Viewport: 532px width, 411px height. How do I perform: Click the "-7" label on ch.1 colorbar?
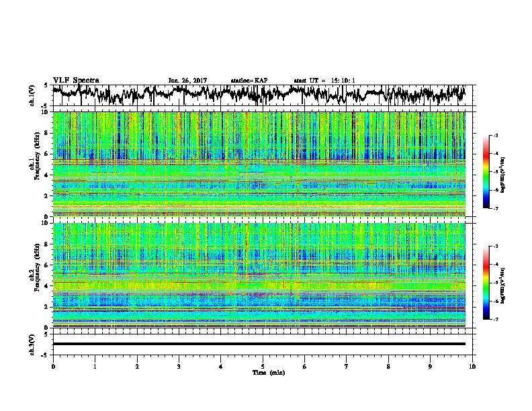496,208
